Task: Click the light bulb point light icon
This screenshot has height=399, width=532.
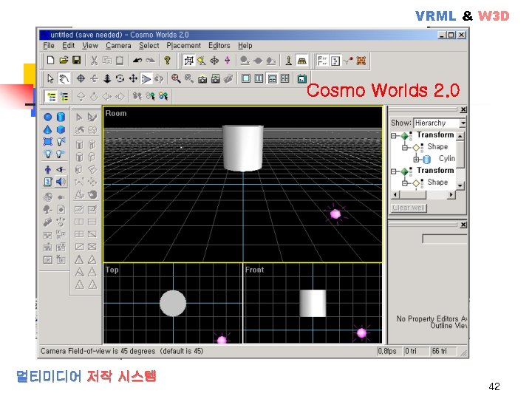Action: click(x=48, y=154)
